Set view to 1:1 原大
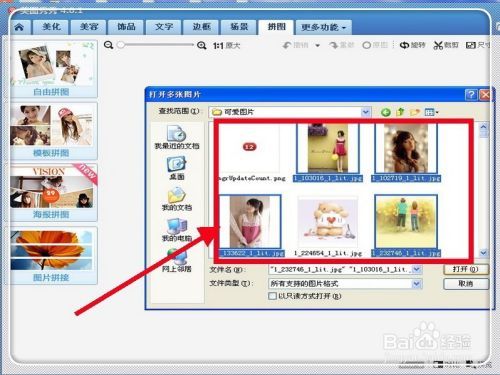The width and height of the screenshot is (500, 375). click(x=226, y=46)
